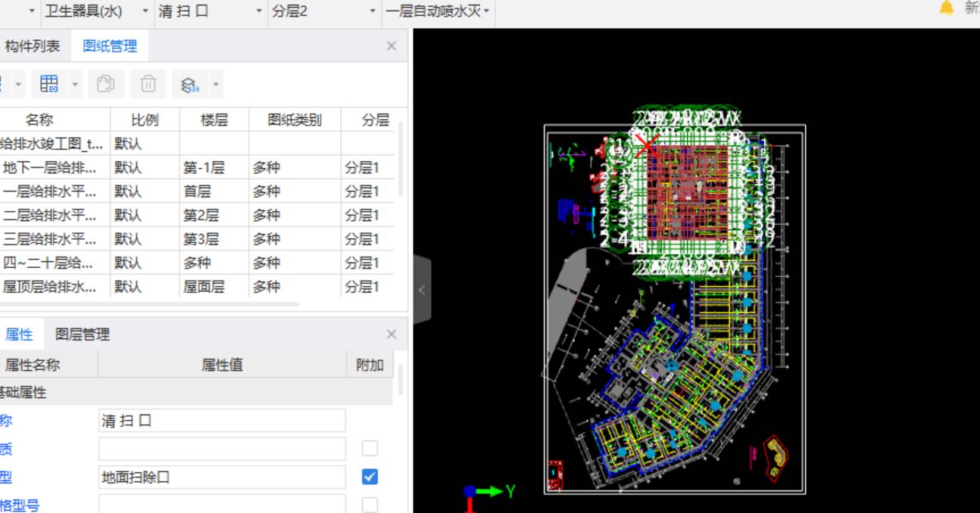Uncheck the 附加 checkbox for 地面扫除口 row
The image size is (980, 513).
(370, 477)
